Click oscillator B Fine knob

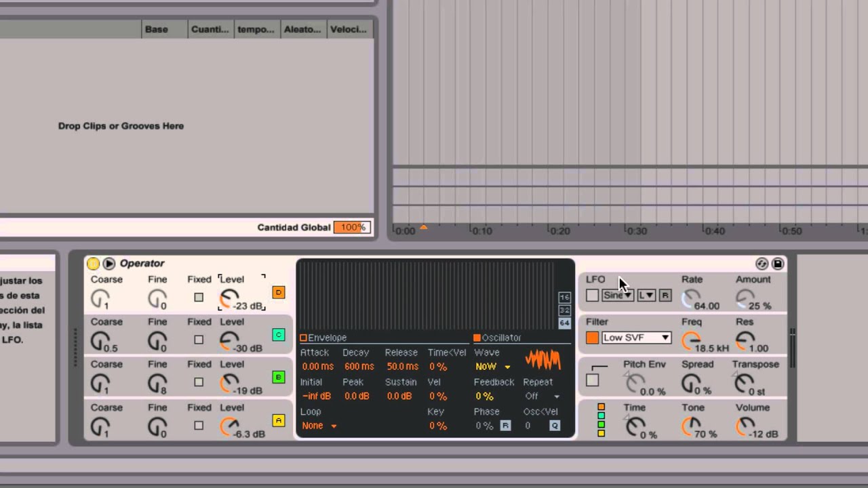pos(157,383)
